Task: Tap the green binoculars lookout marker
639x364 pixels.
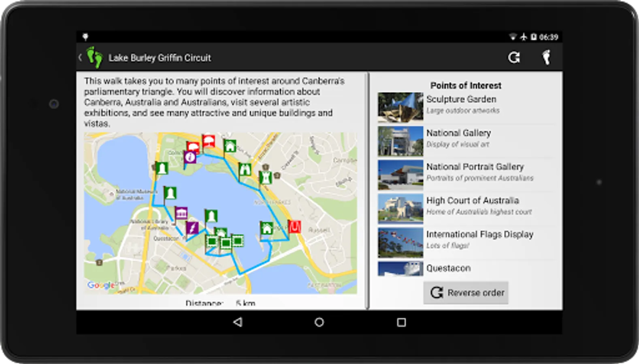Action: [x=245, y=169]
